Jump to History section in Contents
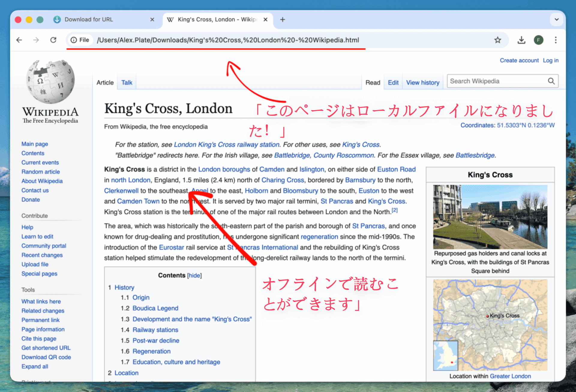The height and width of the screenshot is (392, 576). pyautogui.click(x=124, y=287)
